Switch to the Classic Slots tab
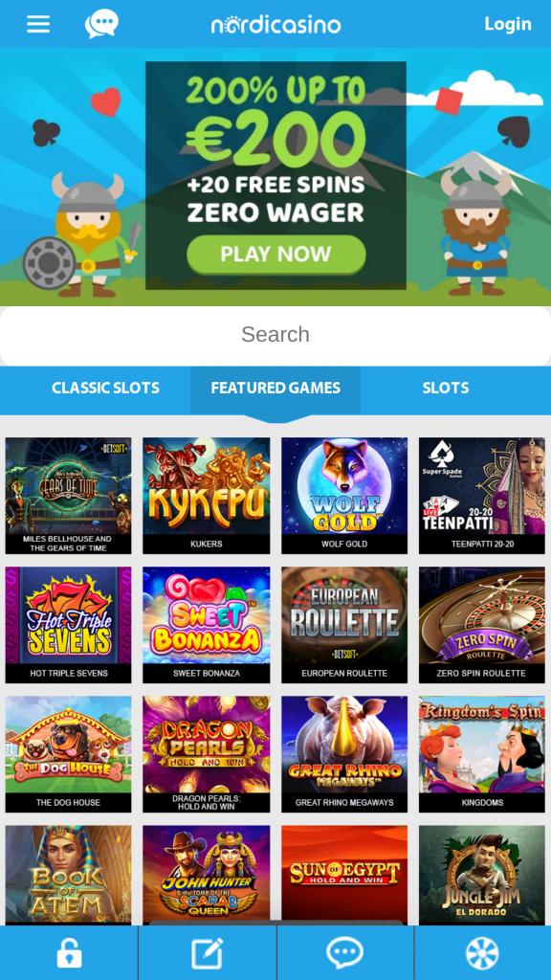This screenshot has width=551, height=980. pyautogui.click(x=105, y=389)
